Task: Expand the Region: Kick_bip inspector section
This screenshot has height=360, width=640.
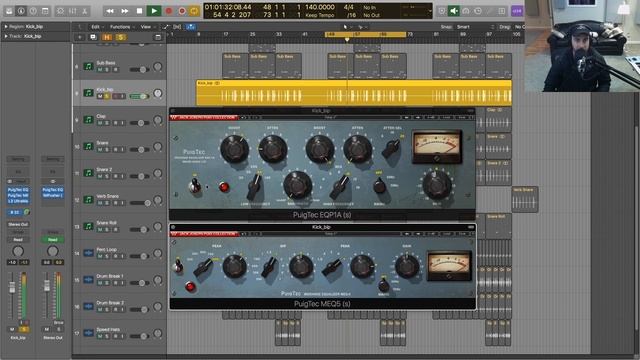Action: point(6,27)
